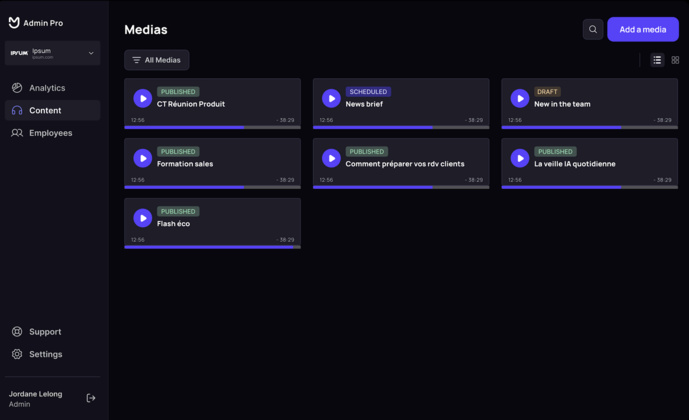Play the News brief media
689x420 pixels.
tap(331, 98)
